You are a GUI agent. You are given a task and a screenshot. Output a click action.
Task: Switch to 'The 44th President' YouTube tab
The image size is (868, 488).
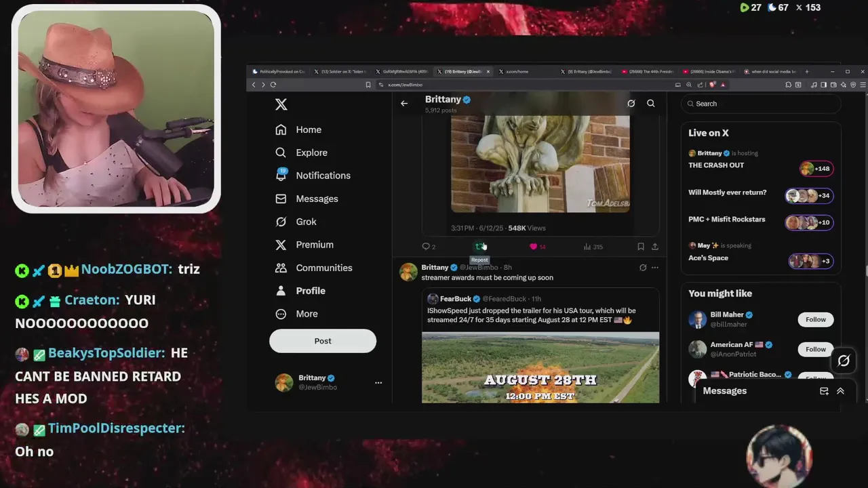coord(649,71)
